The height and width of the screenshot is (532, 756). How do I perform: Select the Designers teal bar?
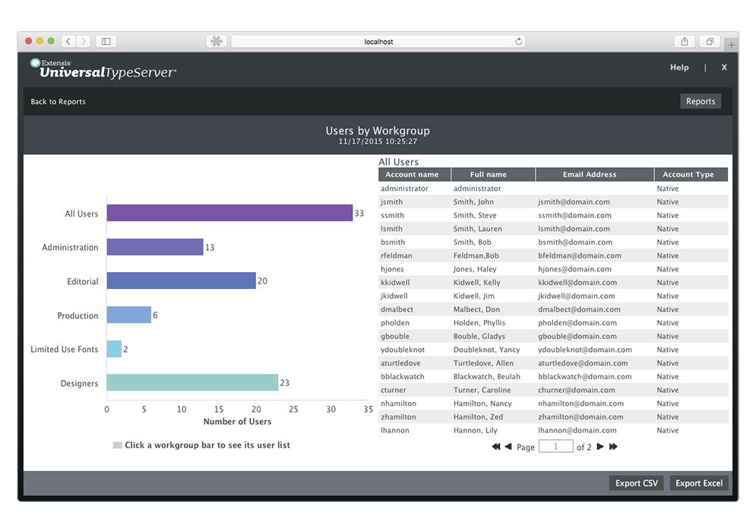pyautogui.click(x=192, y=382)
